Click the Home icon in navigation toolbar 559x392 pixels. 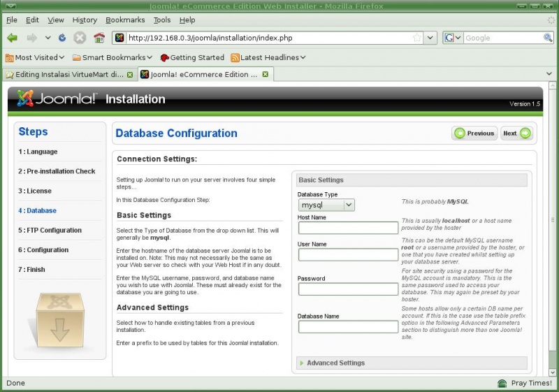99,38
